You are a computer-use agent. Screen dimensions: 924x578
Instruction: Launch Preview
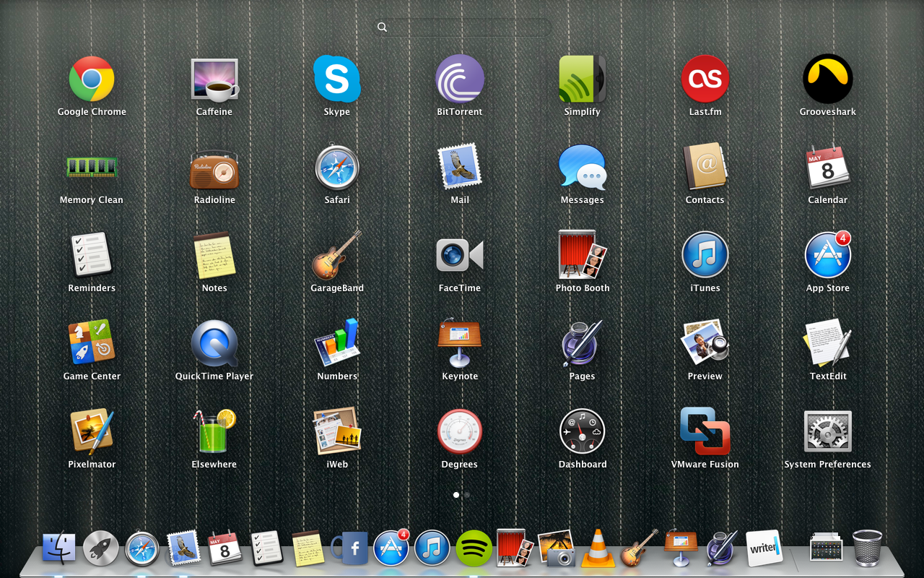coord(705,343)
